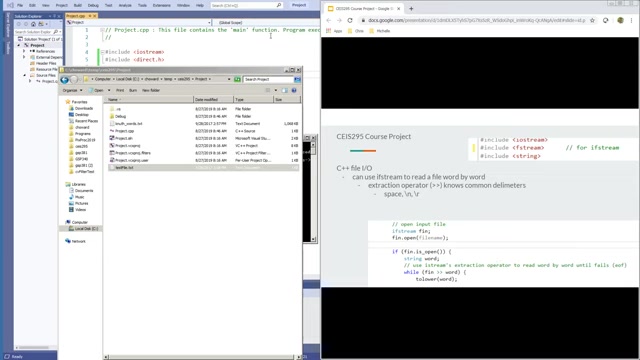Click the Explorer back arrow button
The width and height of the screenshot is (640, 360).
click(x=64, y=80)
